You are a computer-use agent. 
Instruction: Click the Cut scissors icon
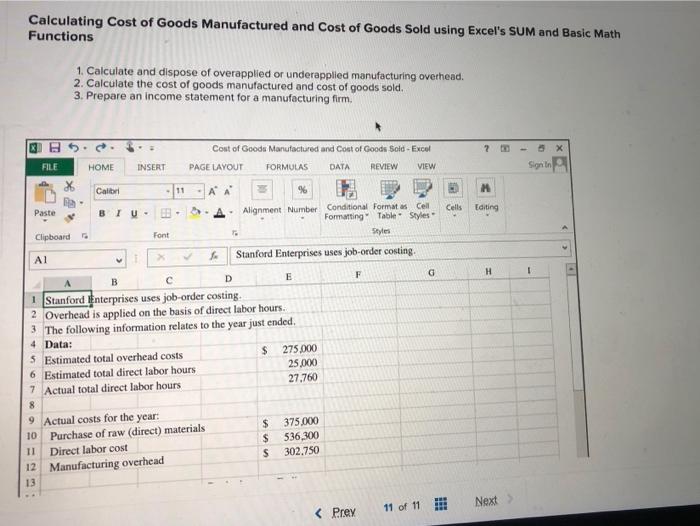69,185
